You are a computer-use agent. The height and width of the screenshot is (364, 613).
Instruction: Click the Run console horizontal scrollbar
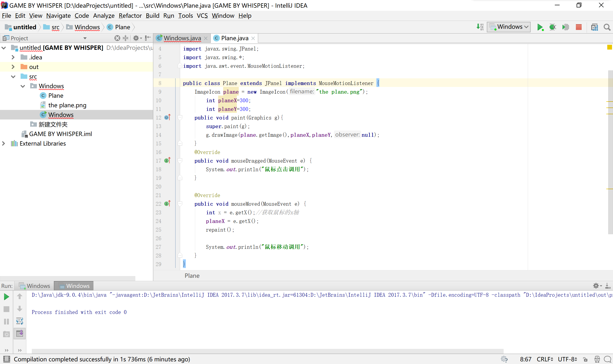click(267, 351)
